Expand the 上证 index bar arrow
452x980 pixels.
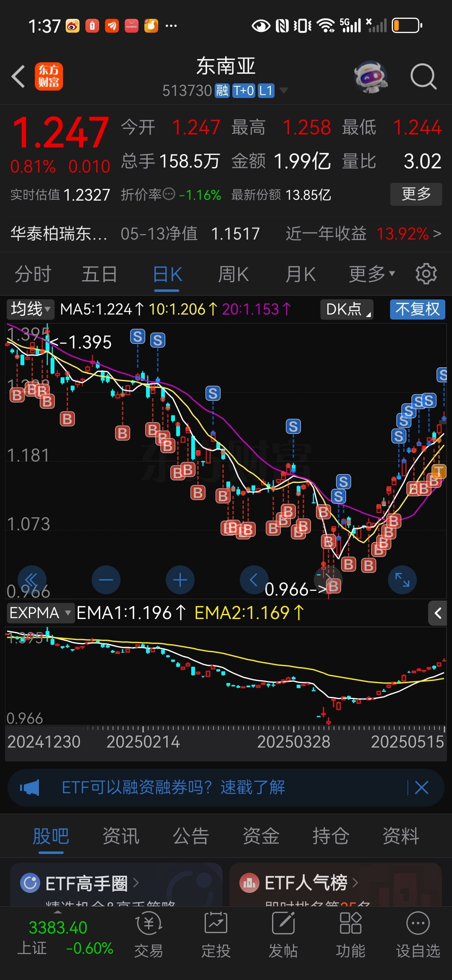58,912
